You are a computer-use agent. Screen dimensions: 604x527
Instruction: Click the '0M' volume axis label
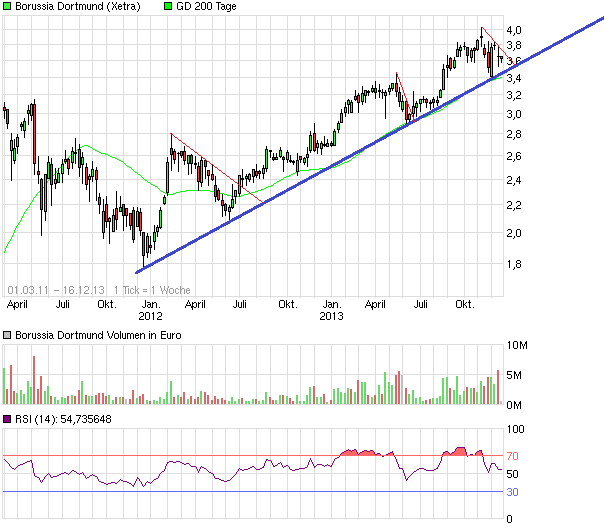514,405
